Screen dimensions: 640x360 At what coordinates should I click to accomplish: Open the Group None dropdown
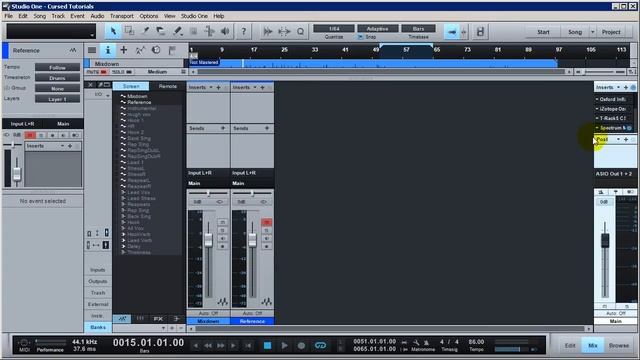click(x=57, y=89)
